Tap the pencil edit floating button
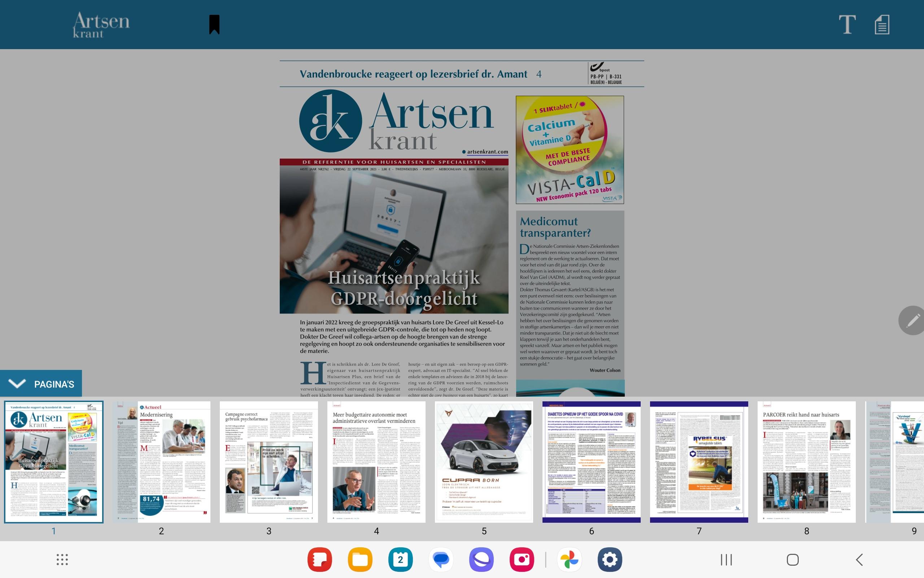This screenshot has width=924, height=578. click(x=912, y=320)
